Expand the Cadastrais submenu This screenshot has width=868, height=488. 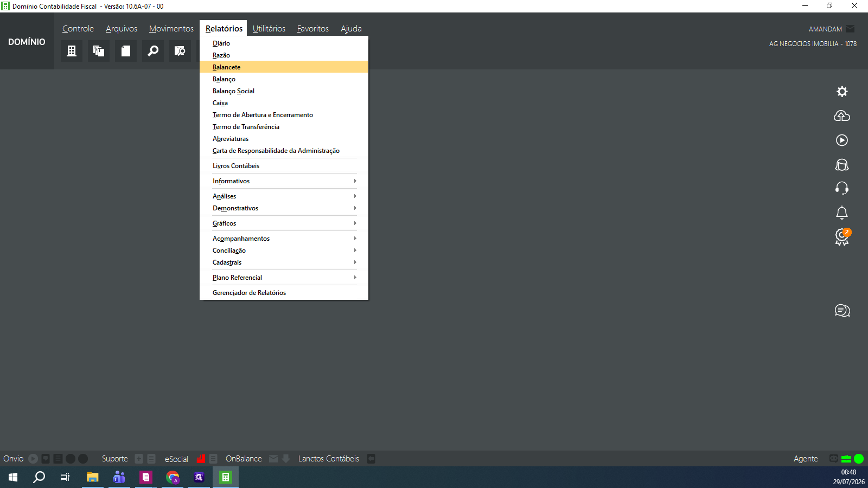coord(284,262)
